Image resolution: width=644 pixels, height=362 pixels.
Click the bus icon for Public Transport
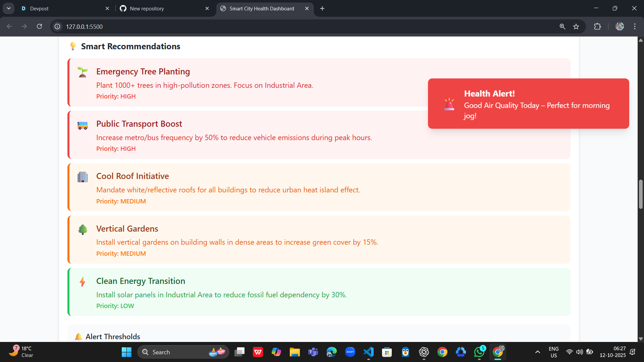tap(83, 125)
